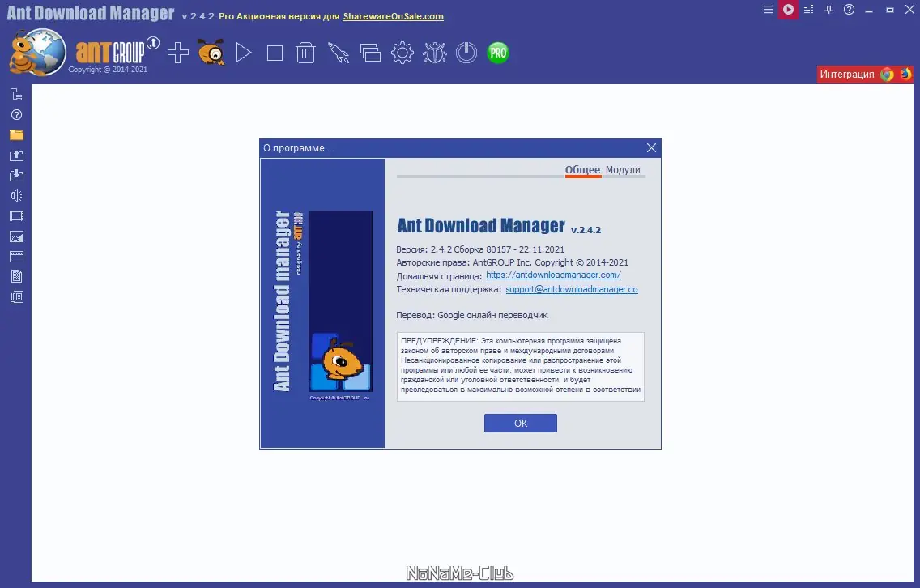Click the Техническая поддержка: label
The width and height of the screenshot is (920, 588).
(x=449, y=289)
